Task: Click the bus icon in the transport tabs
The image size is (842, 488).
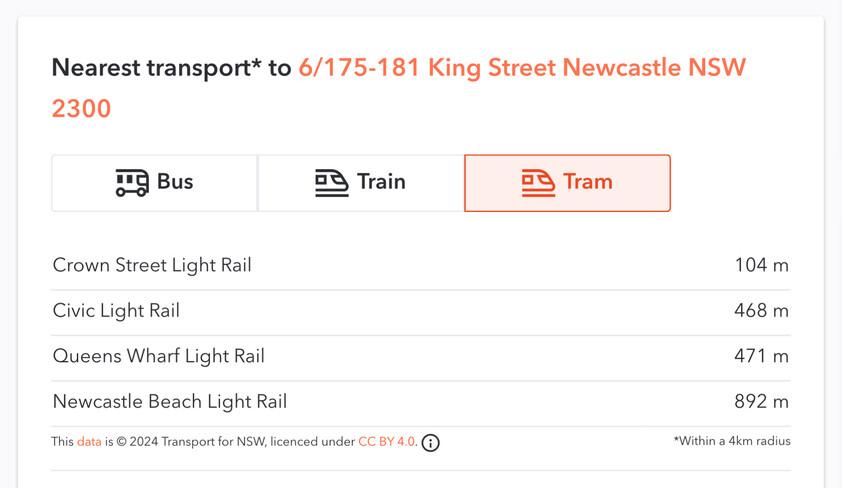Action: [132, 183]
